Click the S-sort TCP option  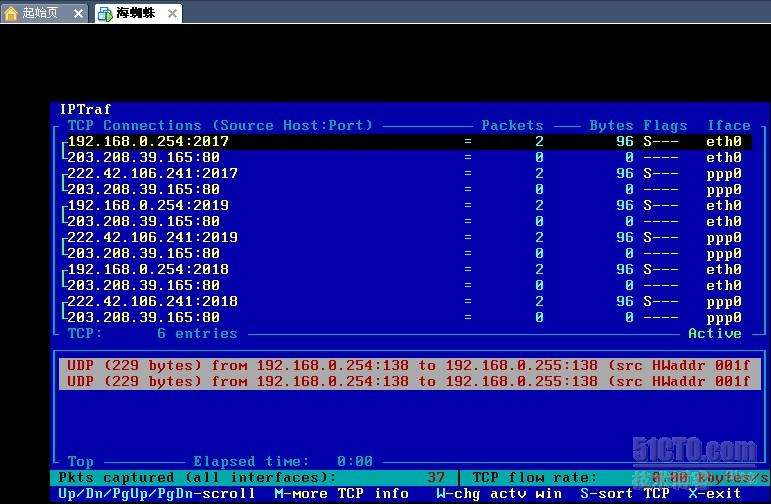[624, 493]
